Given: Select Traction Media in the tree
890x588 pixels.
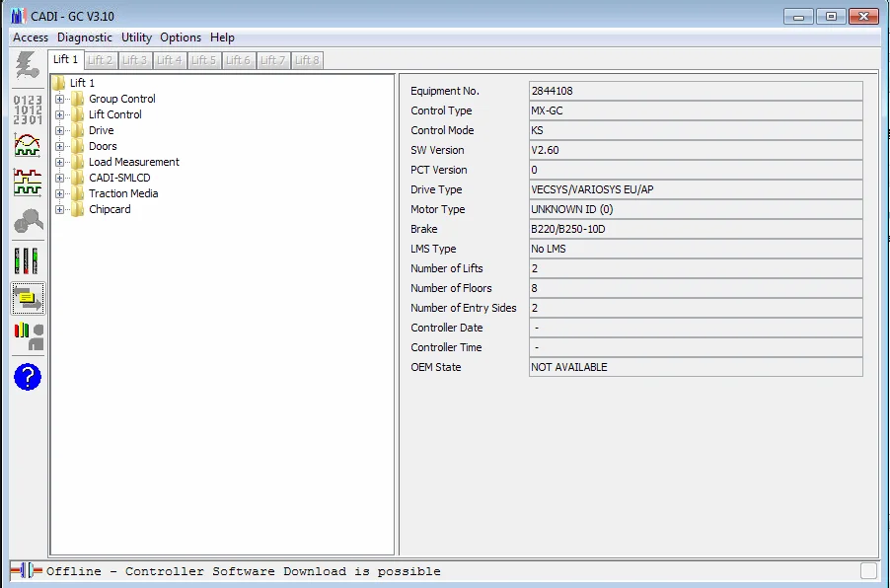Looking at the screenshot, I should 123,193.
